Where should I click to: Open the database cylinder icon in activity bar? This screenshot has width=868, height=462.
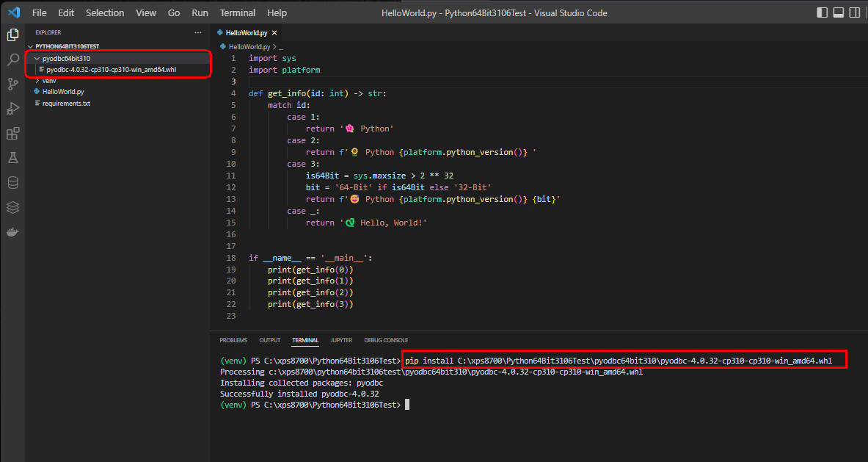[x=12, y=183]
